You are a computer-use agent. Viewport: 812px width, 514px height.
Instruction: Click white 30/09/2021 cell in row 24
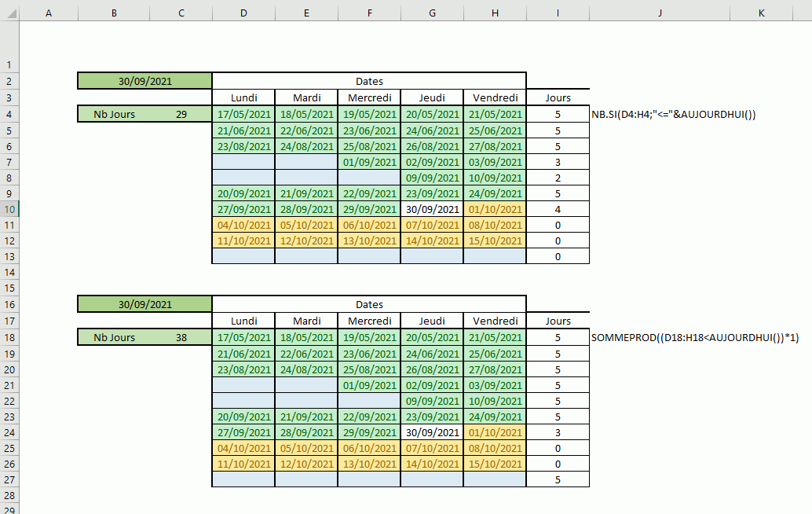coord(432,432)
